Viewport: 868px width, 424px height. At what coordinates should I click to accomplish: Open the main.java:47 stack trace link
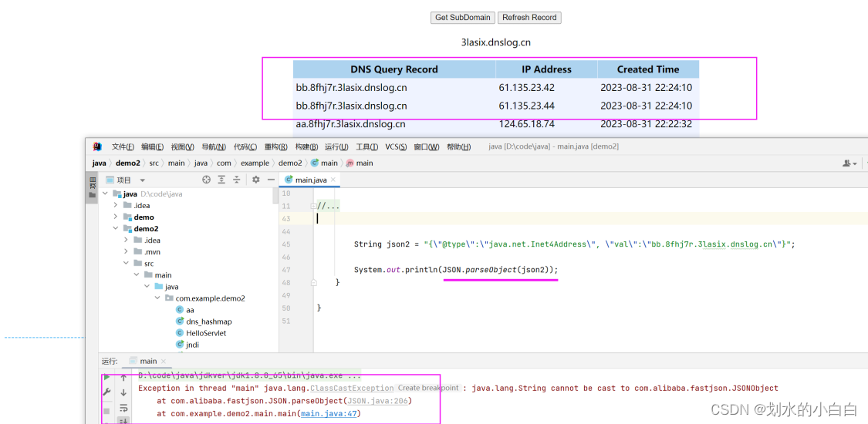click(x=332, y=413)
